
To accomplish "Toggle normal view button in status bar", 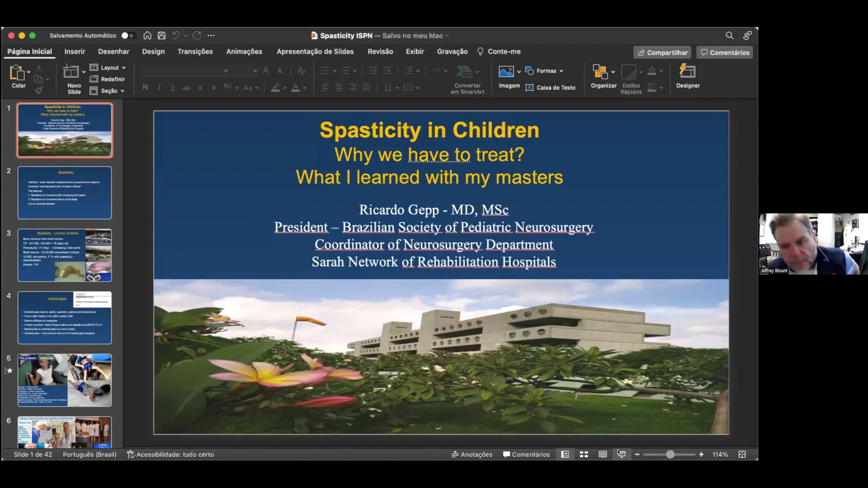I will click(565, 454).
